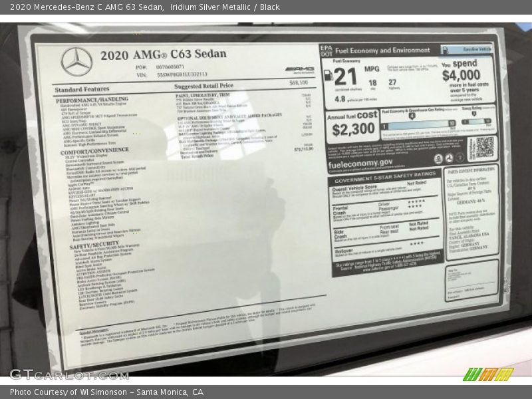Screen dimensions: 532x399
Task: Click the 'VANCE, ALABAMA USA' assembly point text
Action: click(x=469, y=235)
